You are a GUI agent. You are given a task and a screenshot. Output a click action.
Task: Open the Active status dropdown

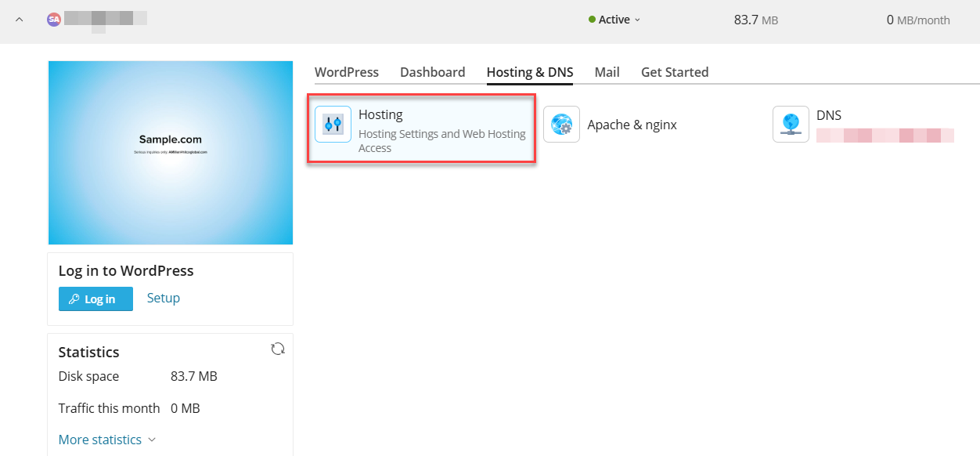614,20
